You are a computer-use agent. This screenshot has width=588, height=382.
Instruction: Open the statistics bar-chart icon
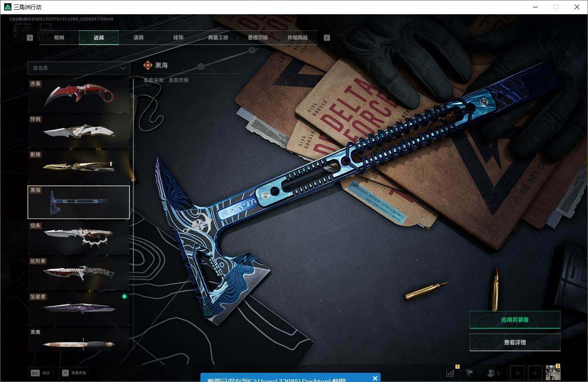[x=450, y=372]
